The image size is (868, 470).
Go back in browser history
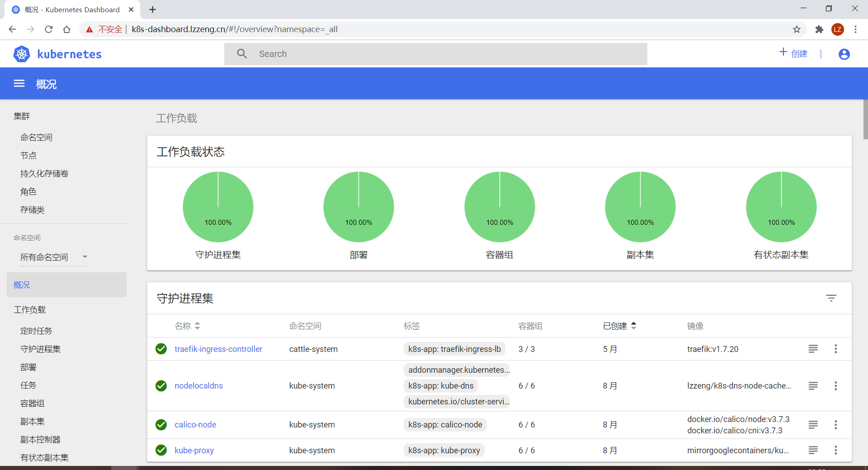point(12,29)
